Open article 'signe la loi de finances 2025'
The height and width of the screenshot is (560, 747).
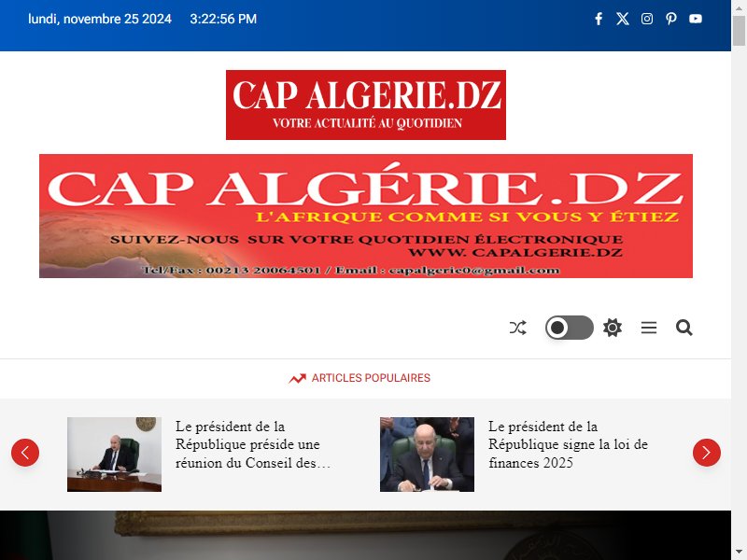click(568, 445)
